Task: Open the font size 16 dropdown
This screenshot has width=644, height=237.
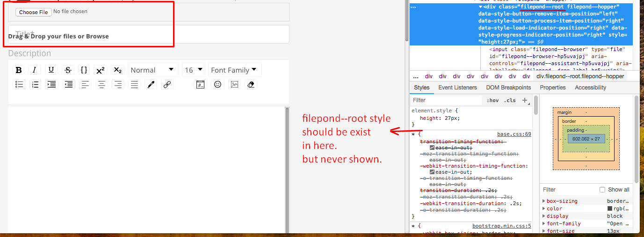Action: click(x=194, y=70)
